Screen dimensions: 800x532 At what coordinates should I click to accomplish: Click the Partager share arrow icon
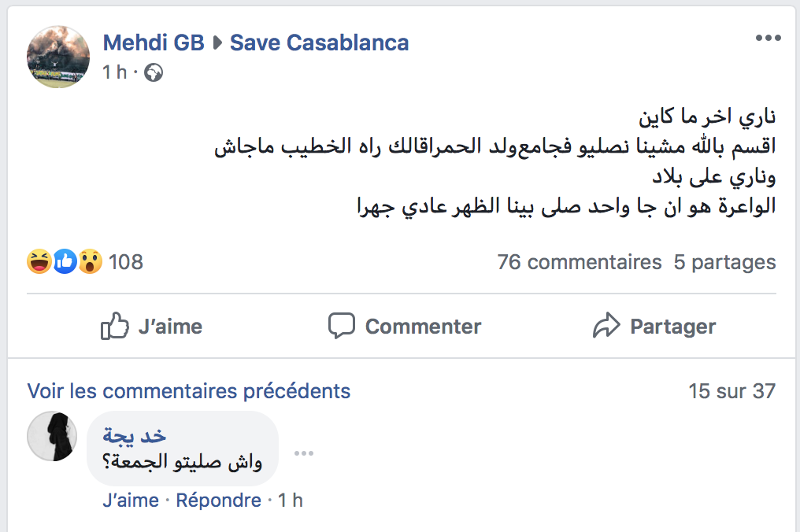click(606, 326)
